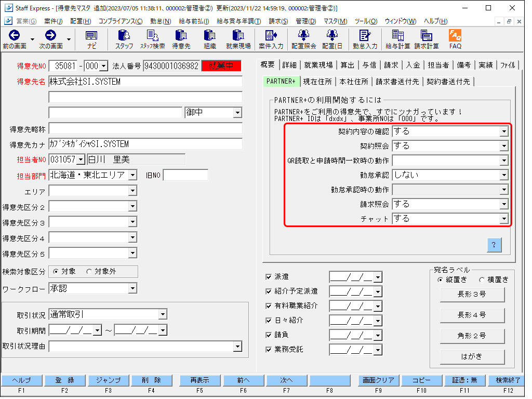Switch to the 現在住所 tab

coord(317,82)
